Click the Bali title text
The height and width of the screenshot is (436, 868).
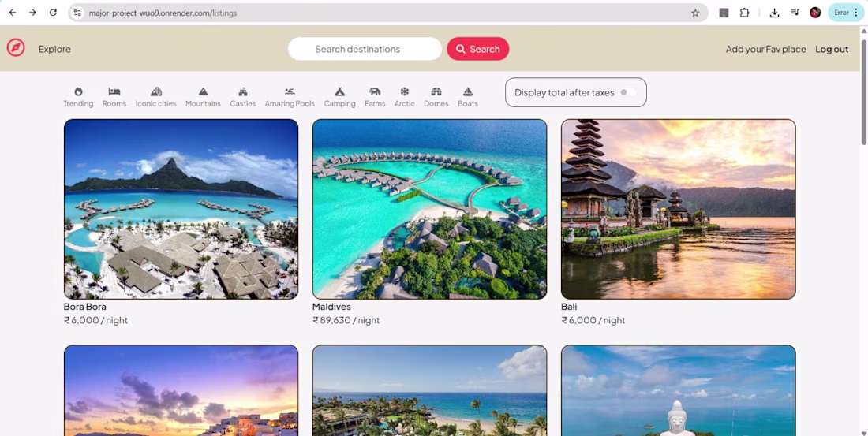[x=569, y=307]
